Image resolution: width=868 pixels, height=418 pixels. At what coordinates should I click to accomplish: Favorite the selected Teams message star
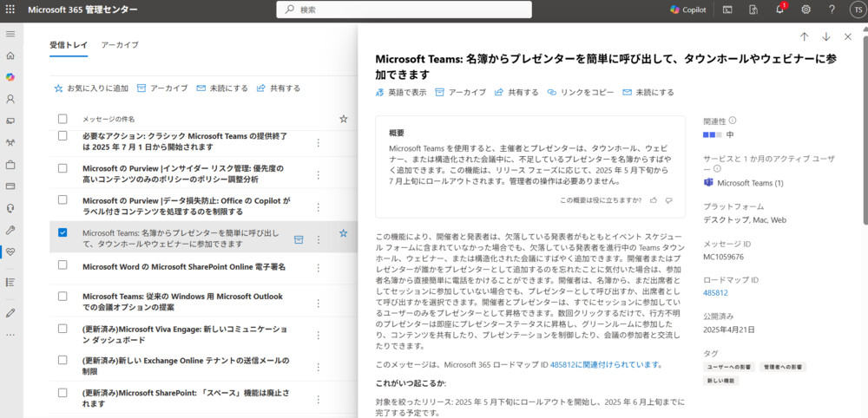point(343,233)
